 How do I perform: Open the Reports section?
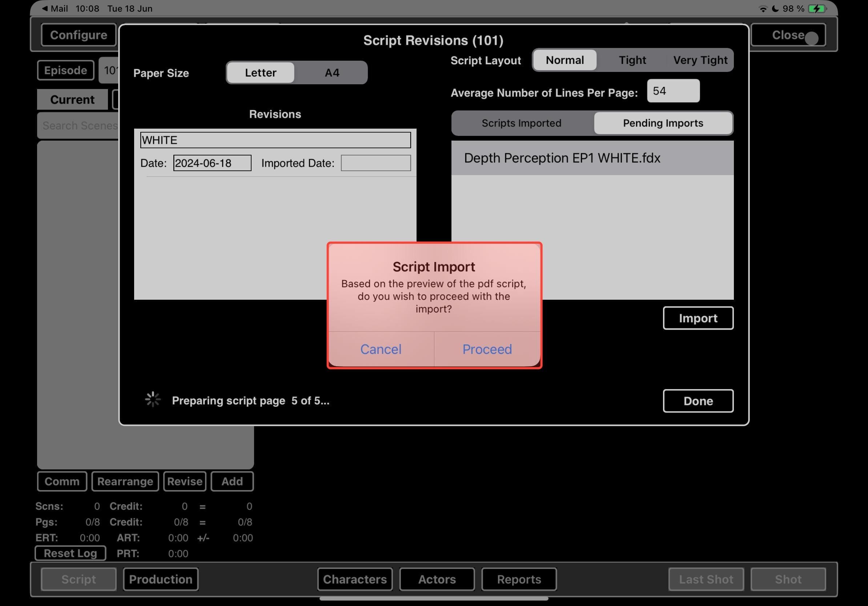[x=519, y=579]
